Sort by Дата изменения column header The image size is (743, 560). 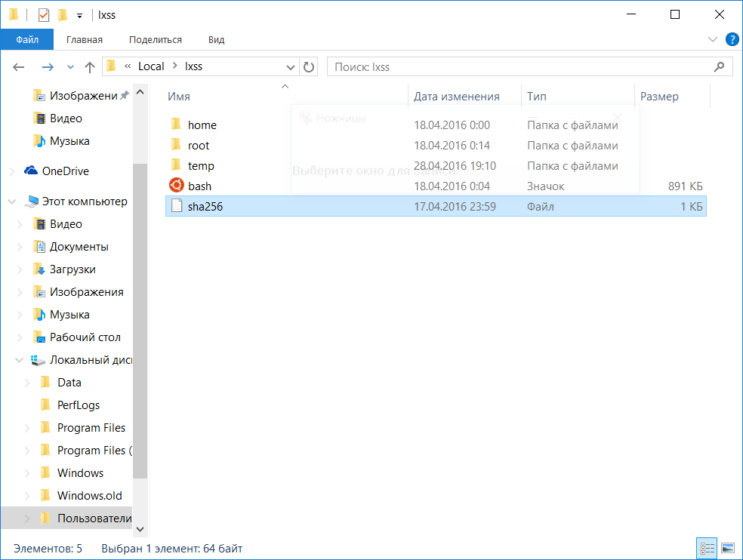457,97
